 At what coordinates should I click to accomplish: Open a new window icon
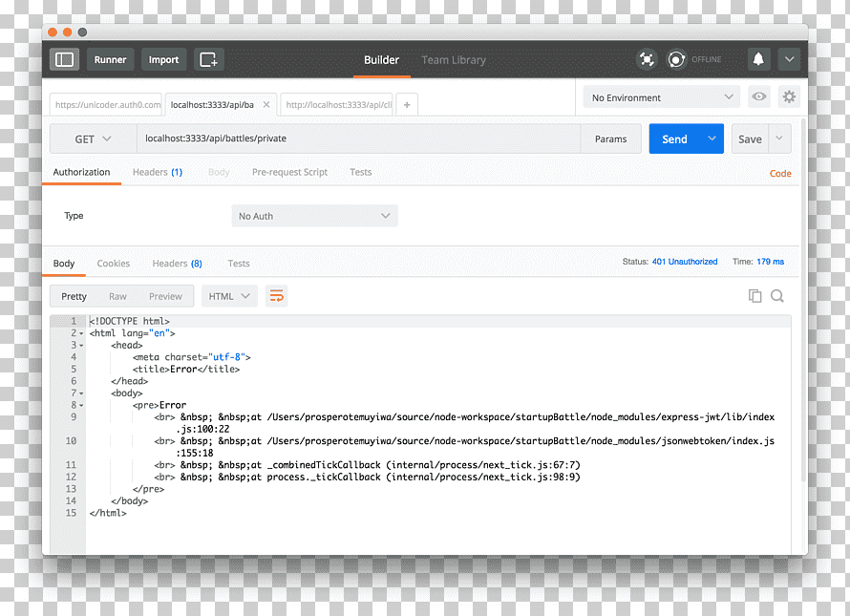coord(209,59)
